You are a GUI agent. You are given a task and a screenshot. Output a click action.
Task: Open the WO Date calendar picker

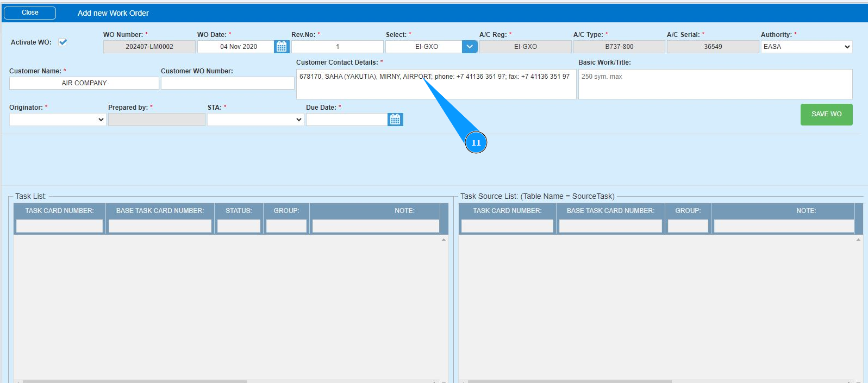pyautogui.click(x=282, y=47)
